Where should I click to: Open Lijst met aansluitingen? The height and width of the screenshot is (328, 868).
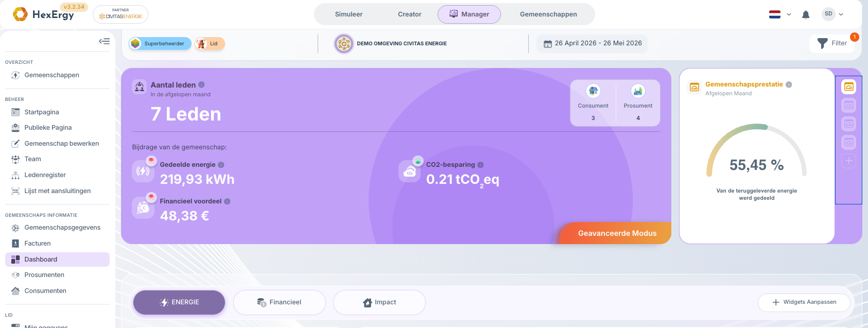click(x=57, y=191)
